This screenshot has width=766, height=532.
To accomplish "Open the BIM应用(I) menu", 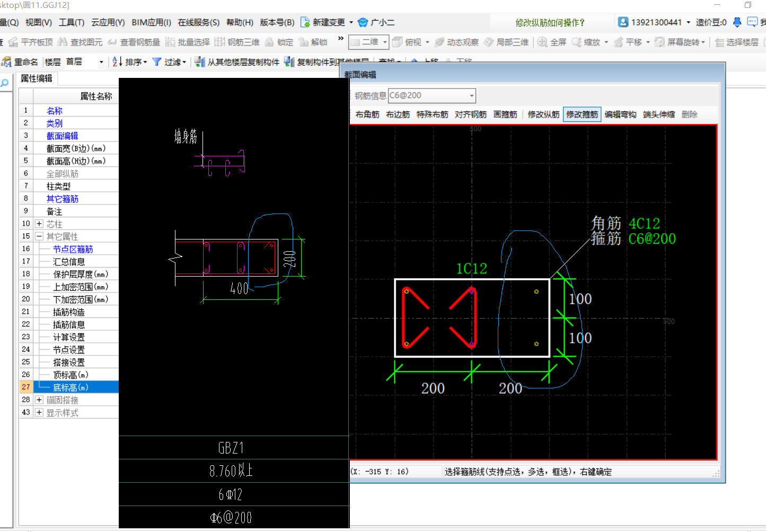I will 152,22.
